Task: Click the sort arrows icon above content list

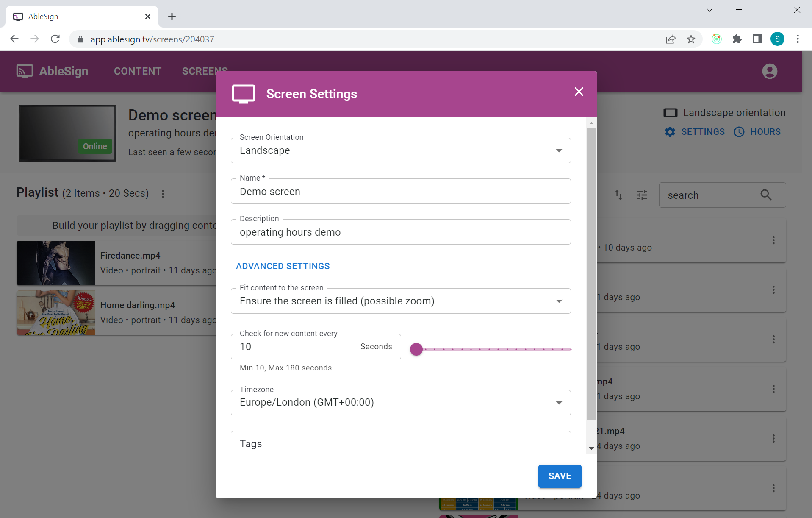Action: (618, 195)
